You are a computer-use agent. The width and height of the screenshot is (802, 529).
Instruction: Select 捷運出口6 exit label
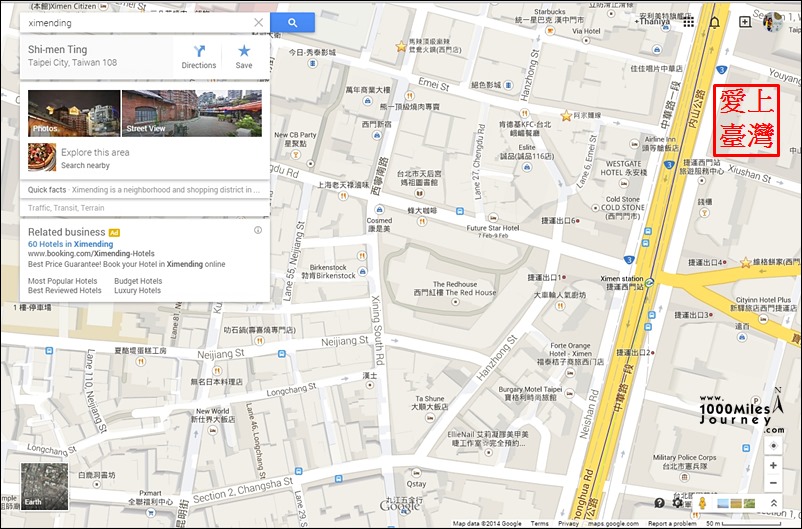click(560, 221)
